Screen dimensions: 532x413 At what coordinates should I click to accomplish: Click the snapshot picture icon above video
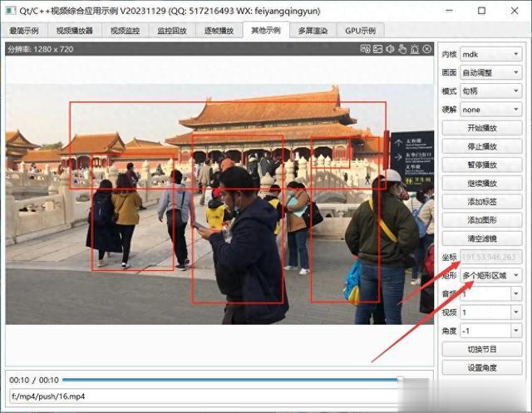click(x=377, y=49)
